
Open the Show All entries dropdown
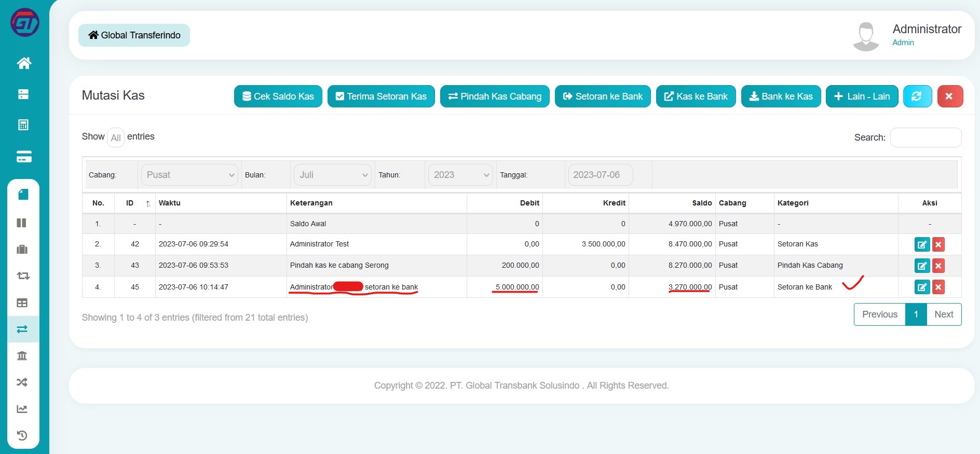[x=116, y=137]
